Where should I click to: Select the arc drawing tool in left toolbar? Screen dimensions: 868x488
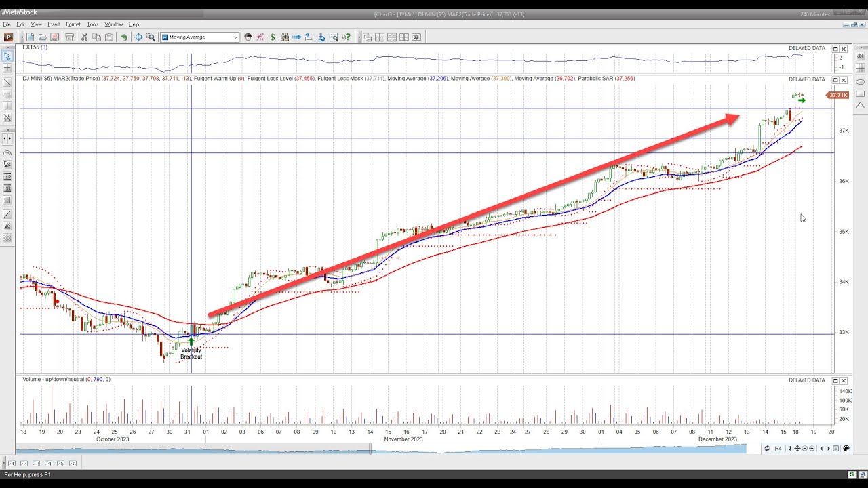(x=7, y=152)
